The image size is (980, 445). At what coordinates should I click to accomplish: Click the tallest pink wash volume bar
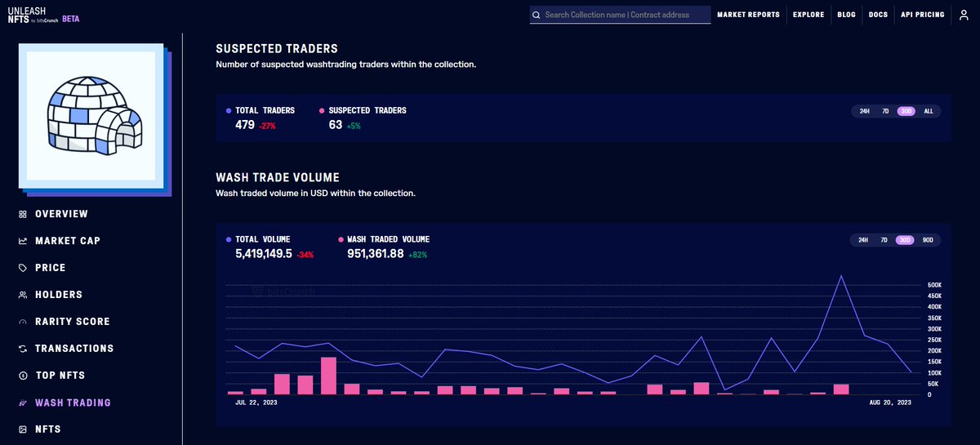(329, 376)
